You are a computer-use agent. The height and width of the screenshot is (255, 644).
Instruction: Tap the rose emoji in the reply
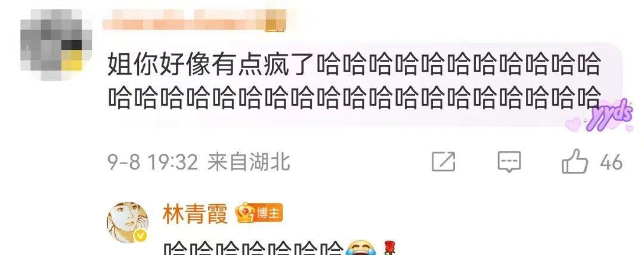[x=387, y=248]
